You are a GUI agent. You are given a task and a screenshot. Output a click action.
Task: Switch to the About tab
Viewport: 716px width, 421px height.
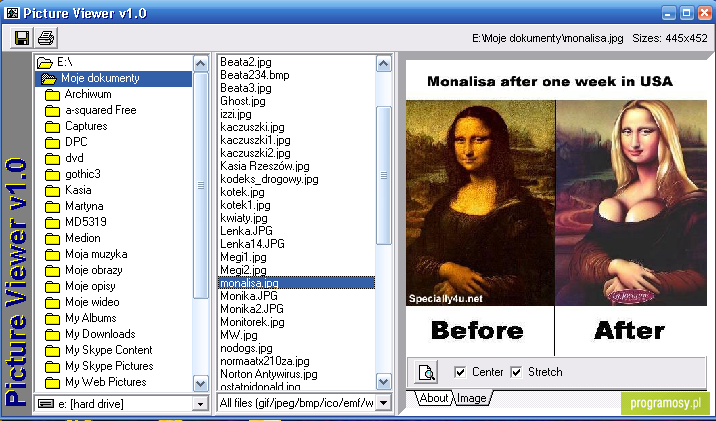click(433, 398)
